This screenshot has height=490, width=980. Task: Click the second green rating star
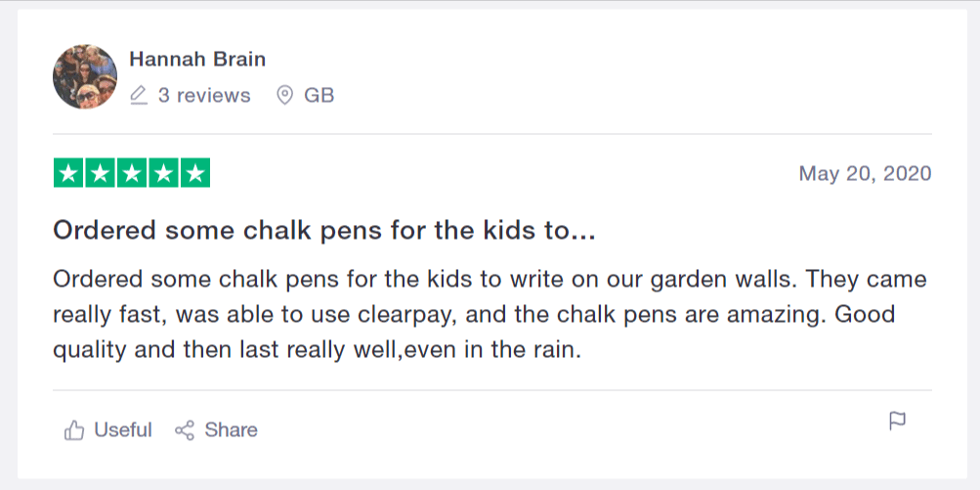pos(100,173)
